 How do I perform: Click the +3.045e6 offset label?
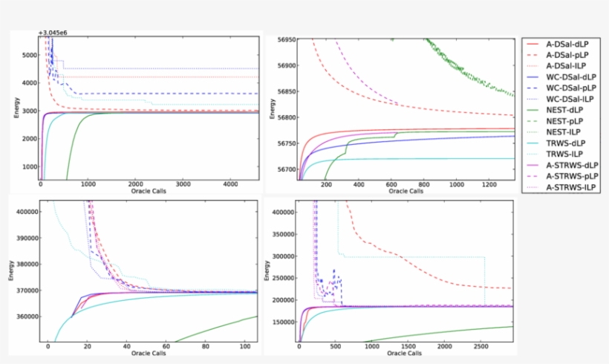[56, 33]
